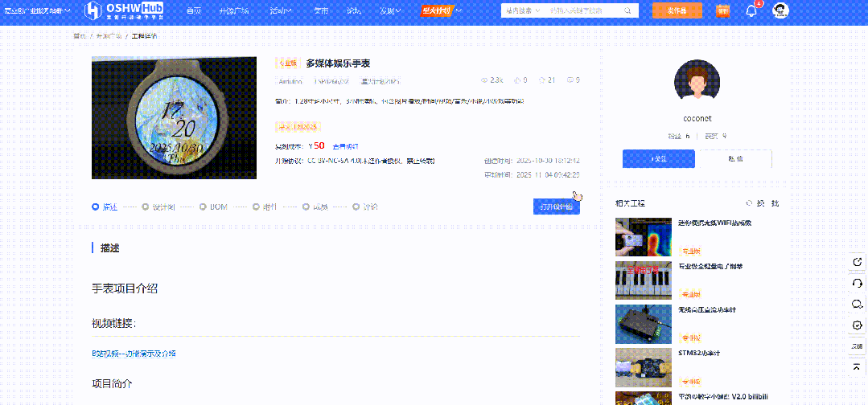
Task: Click the 换一批 refresh link
Action: (x=769, y=203)
